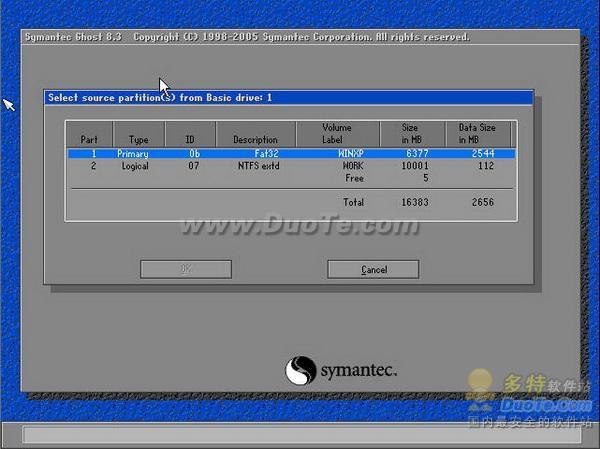Screen dimensions: 600x449
Task: Select partition 2 Logical row
Action: point(292,166)
